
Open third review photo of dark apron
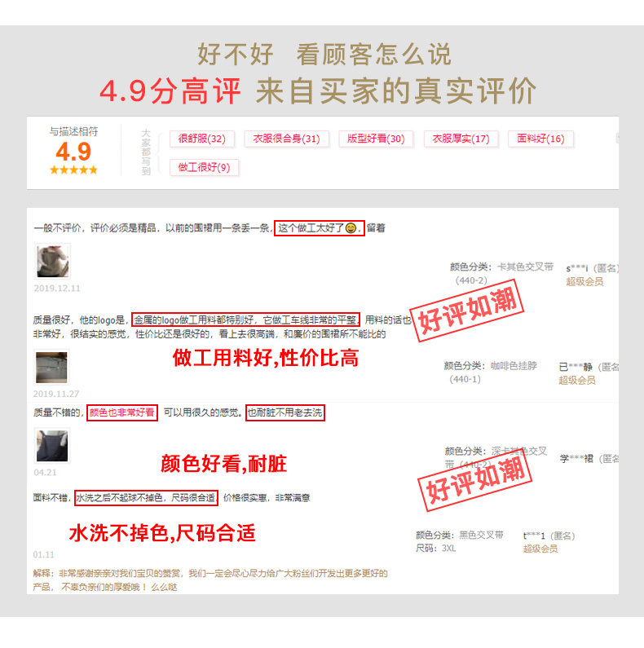(x=52, y=446)
